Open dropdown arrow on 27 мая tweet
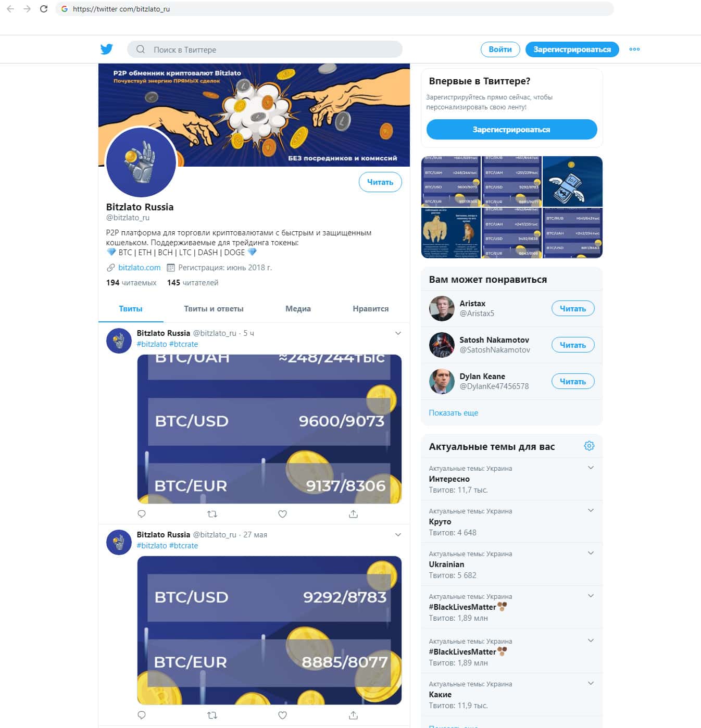 [x=398, y=535]
